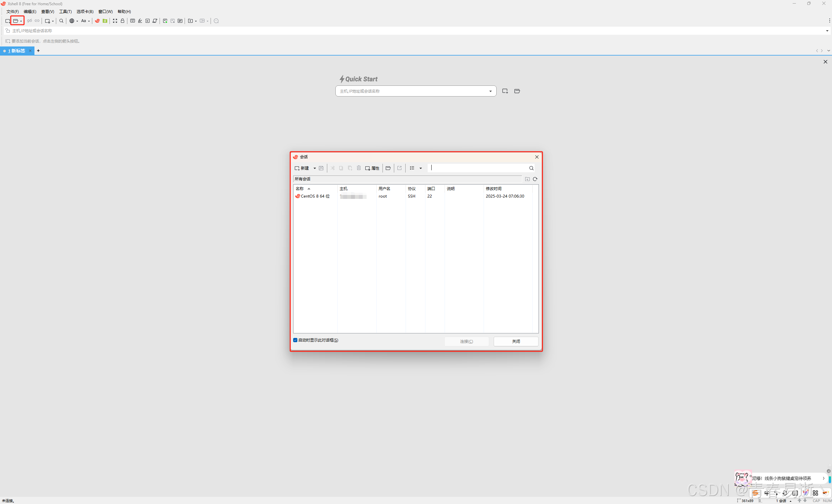This screenshot has height=504, width=832.
Task: Click the new session icon in main toolbar
Action: (x=7, y=21)
